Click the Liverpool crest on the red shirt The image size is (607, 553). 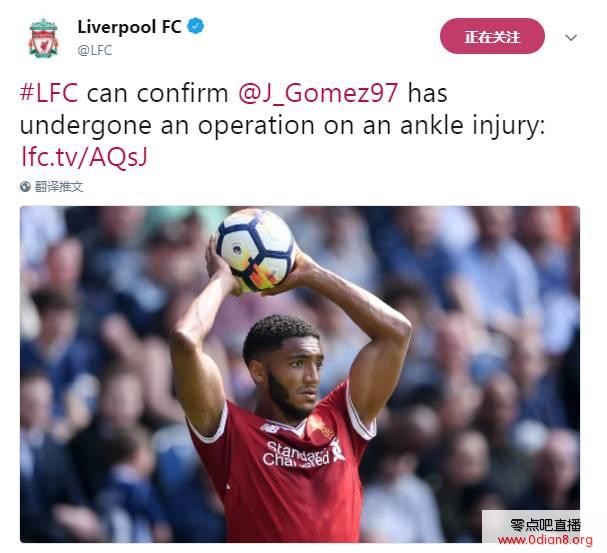[321, 427]
